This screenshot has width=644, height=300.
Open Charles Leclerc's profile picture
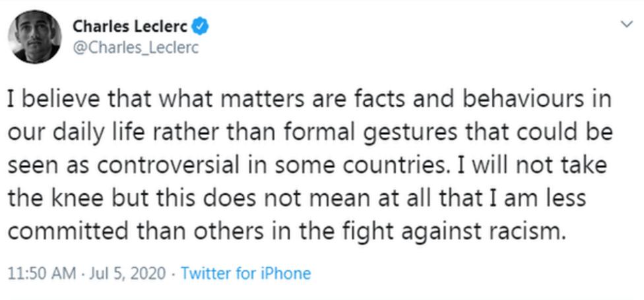[35, 36]
